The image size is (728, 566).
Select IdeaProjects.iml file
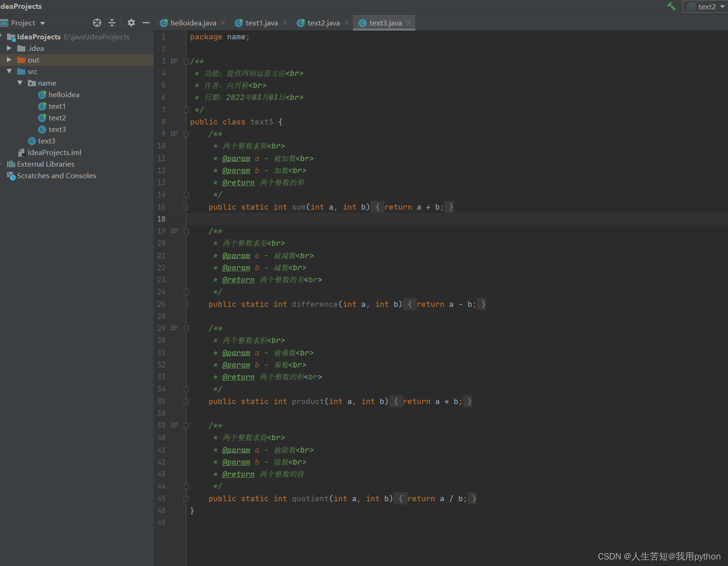click(49, 152)
